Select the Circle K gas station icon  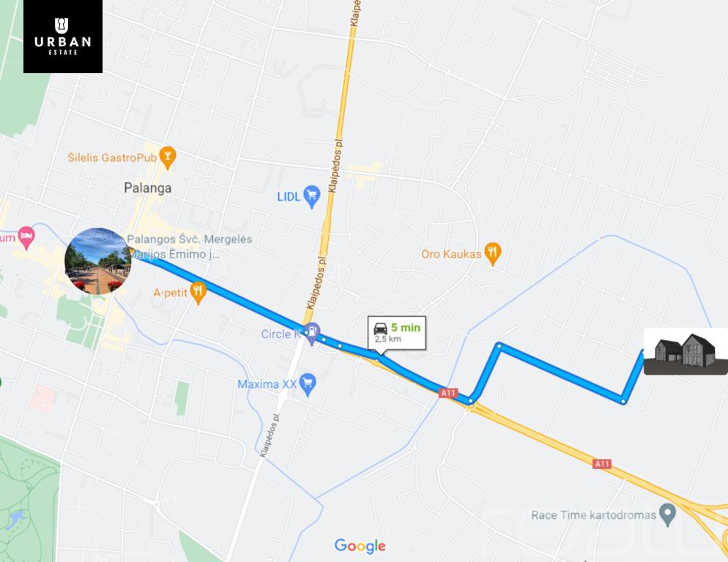pos(313,333)
